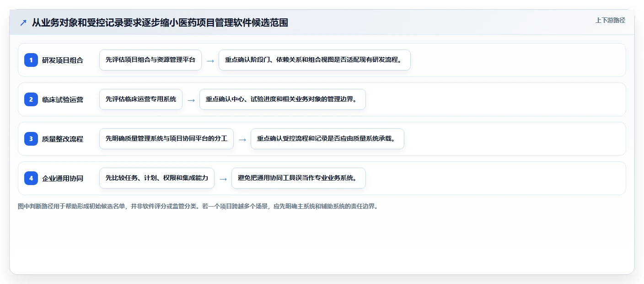The image size is (644, 284).
Task: Select the 重点确认中心、试验进度 result box
Action: pyautogui.click(x=283, y=99)
